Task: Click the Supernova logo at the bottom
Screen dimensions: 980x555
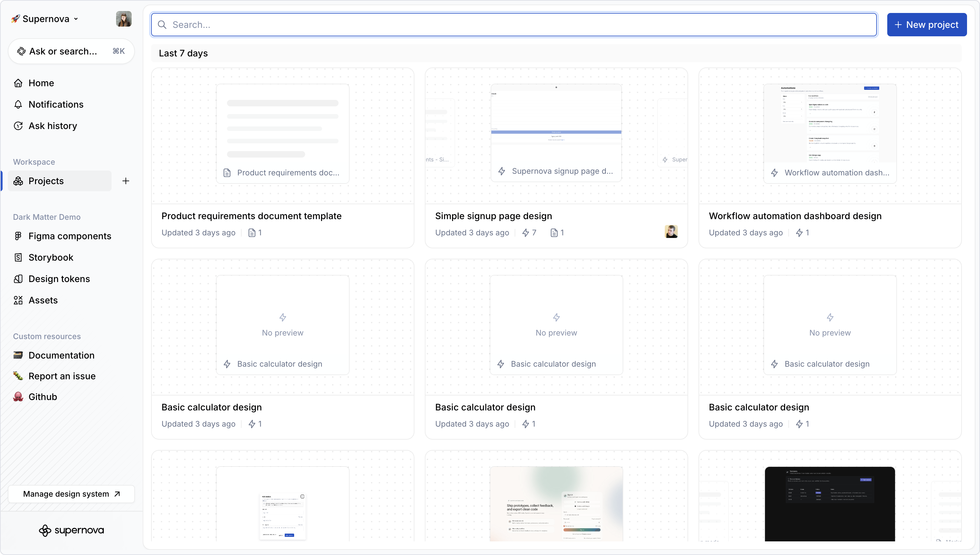Action: click(71, 530)
